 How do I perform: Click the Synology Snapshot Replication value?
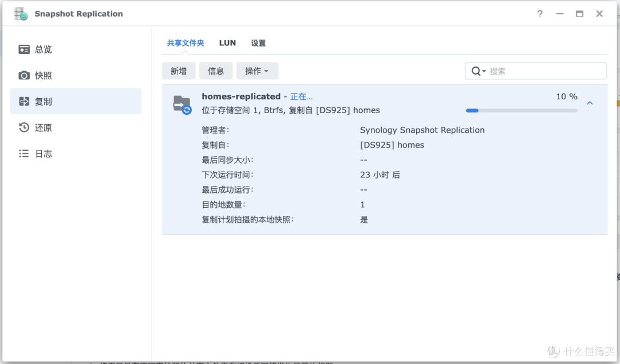pyautogui.click(x=423, y=130)
